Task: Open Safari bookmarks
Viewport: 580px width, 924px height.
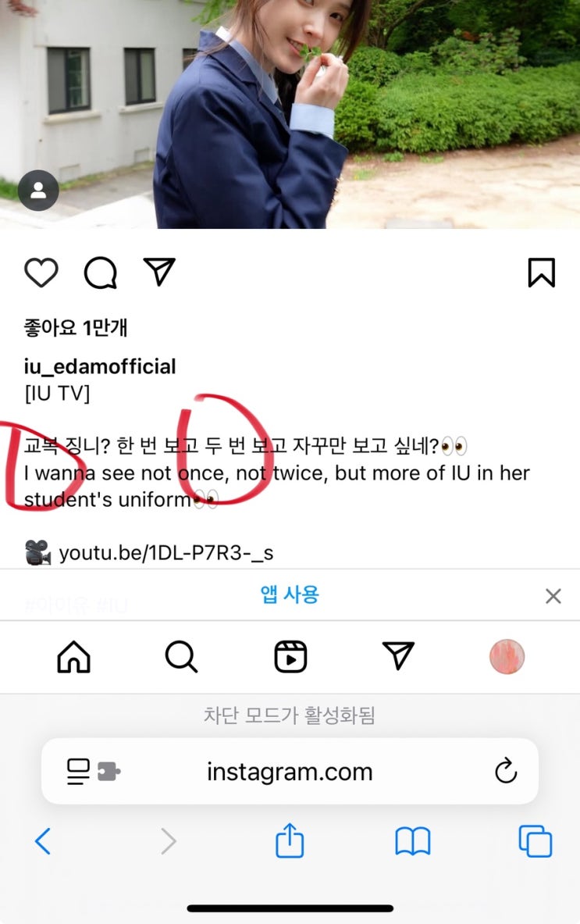Action: 413,841
